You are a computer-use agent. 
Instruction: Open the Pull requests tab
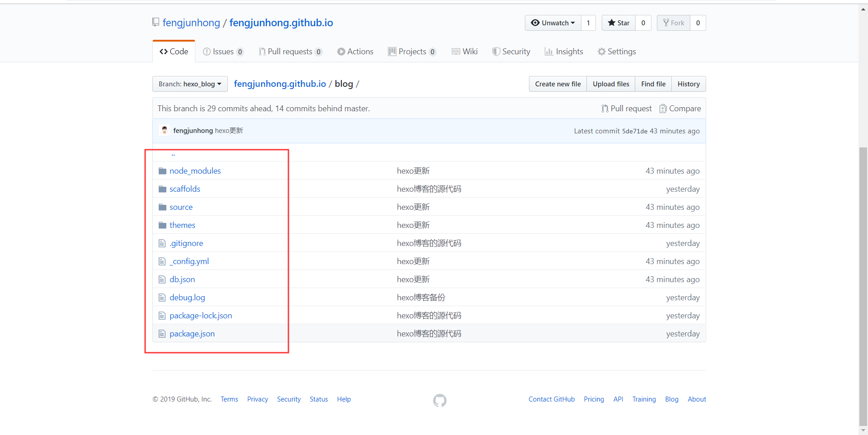290,52
